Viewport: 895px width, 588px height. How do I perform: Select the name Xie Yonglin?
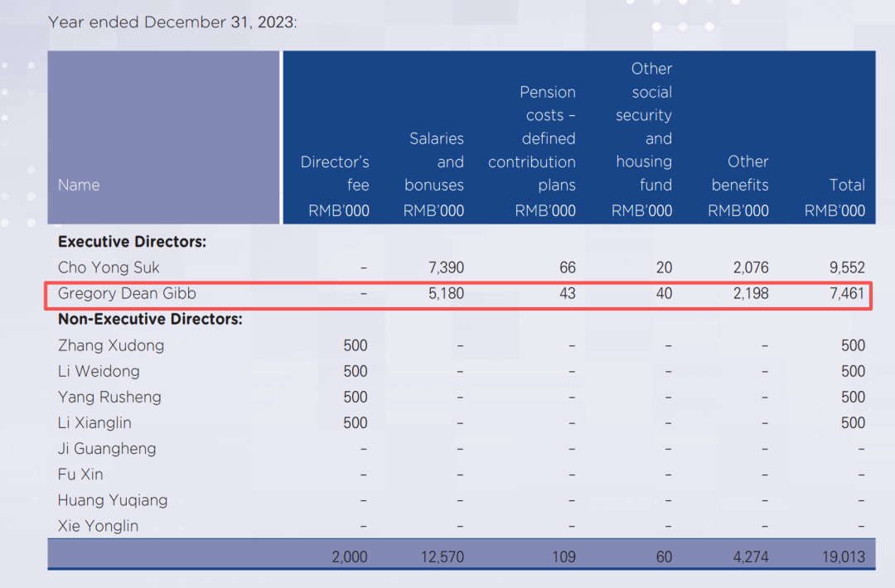98,526
